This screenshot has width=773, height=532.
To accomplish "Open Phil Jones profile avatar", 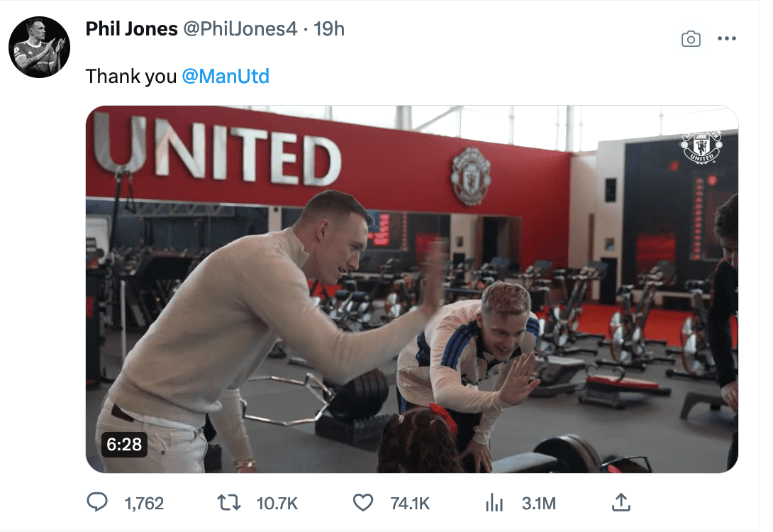I will 40,48.
